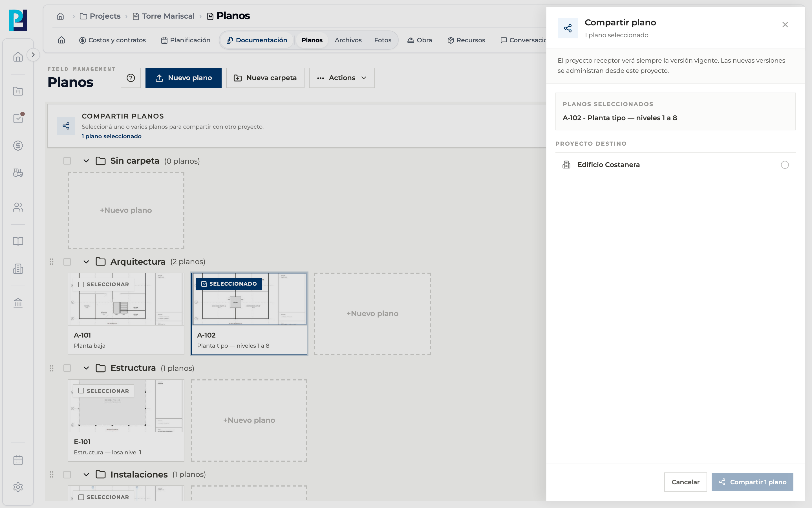Check the Estructura folder checkbox
Viewport: 812px width, 508px height.
point(67,368)
